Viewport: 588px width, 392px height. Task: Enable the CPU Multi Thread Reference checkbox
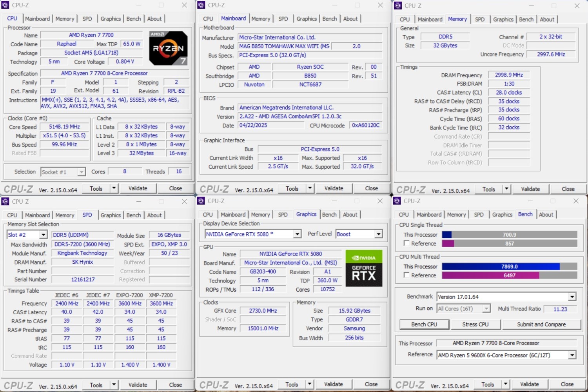pos(407,275)
